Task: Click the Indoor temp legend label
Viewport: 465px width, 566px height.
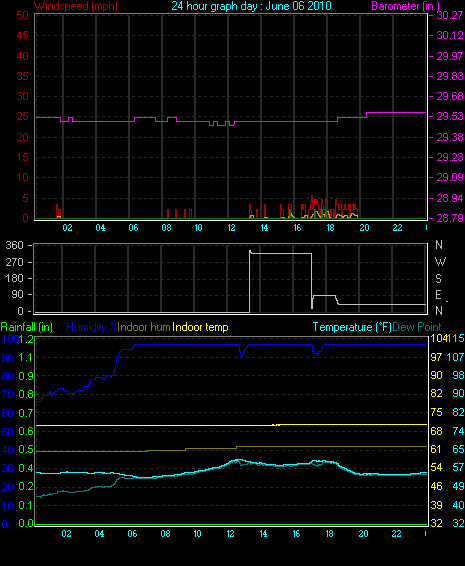Action: coord(200,327)
